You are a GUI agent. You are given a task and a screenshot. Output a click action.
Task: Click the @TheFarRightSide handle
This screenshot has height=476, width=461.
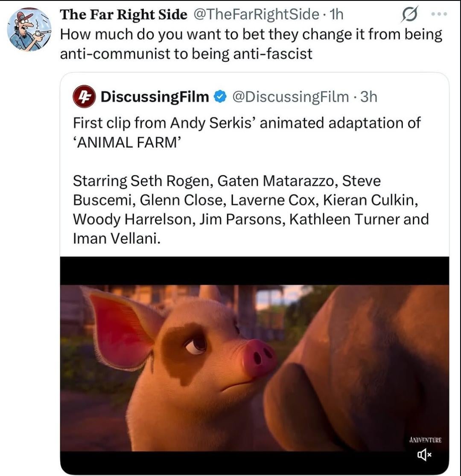(256, 15)
